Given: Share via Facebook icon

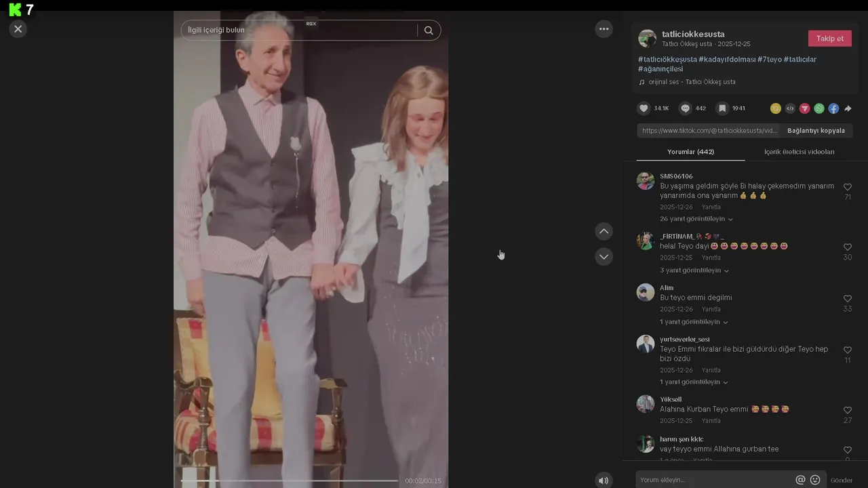Looking at the screenshot, I should (833, 108).
